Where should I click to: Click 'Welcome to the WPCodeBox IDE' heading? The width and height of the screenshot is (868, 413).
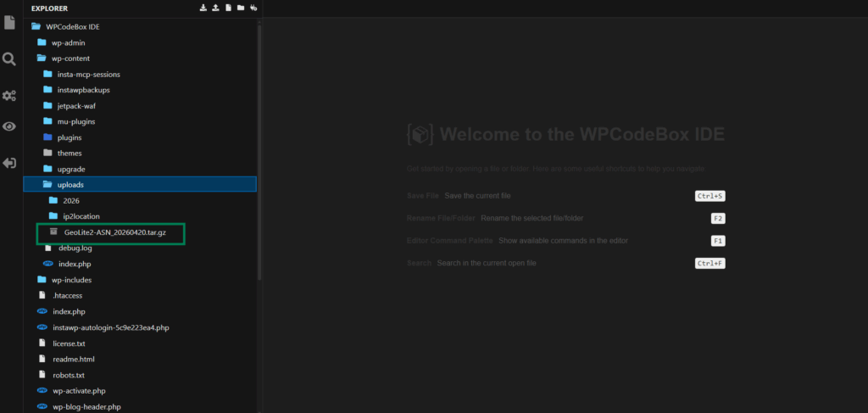(x=581, y=135)
